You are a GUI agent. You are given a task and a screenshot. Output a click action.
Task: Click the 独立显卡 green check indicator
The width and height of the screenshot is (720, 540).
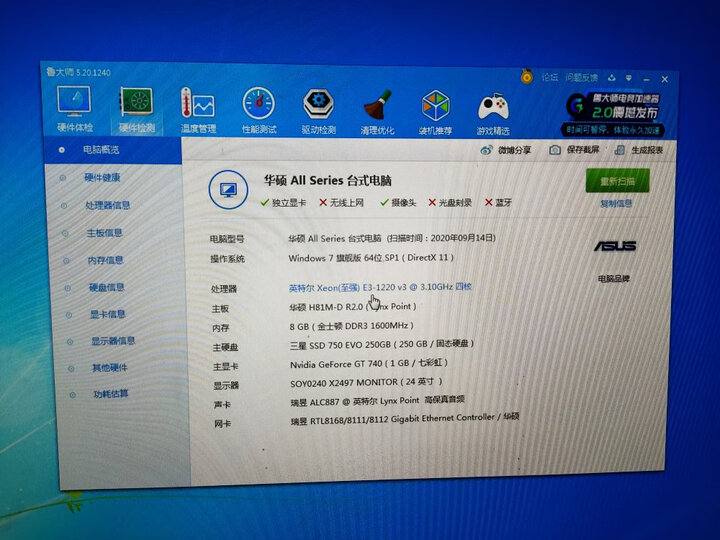coord(283,202)
